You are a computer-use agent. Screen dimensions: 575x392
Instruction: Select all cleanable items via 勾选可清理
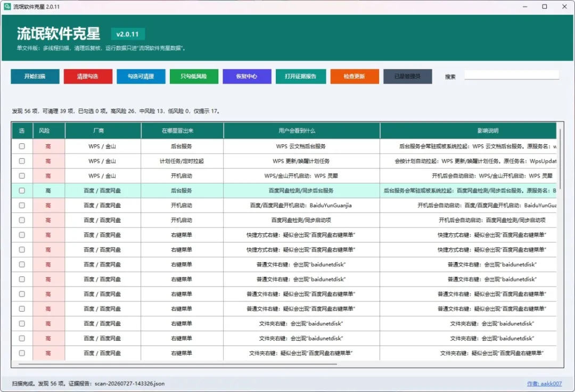(141, 76)
